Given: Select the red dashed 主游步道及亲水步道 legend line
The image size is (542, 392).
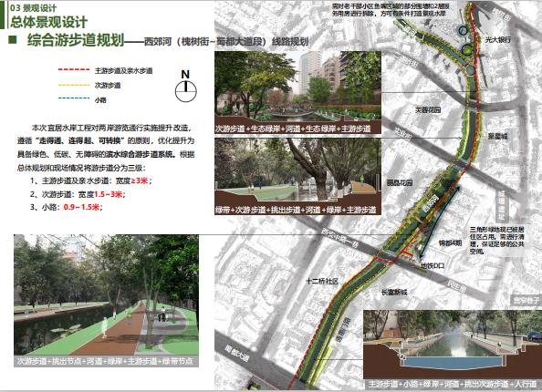Looking at the screenshot, I should point(74,70).
